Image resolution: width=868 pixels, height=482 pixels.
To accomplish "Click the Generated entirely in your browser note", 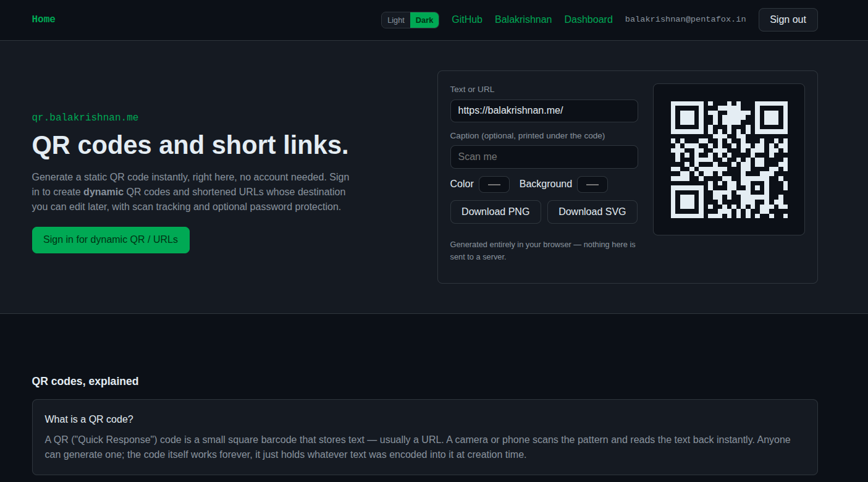I will click(543, 250).
